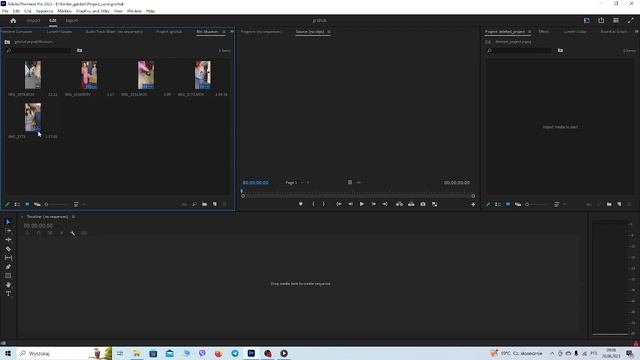This screenshot has height=360, width=640.
Task: Switch to the Program monitor tab
Action: [x=261, y=31]
